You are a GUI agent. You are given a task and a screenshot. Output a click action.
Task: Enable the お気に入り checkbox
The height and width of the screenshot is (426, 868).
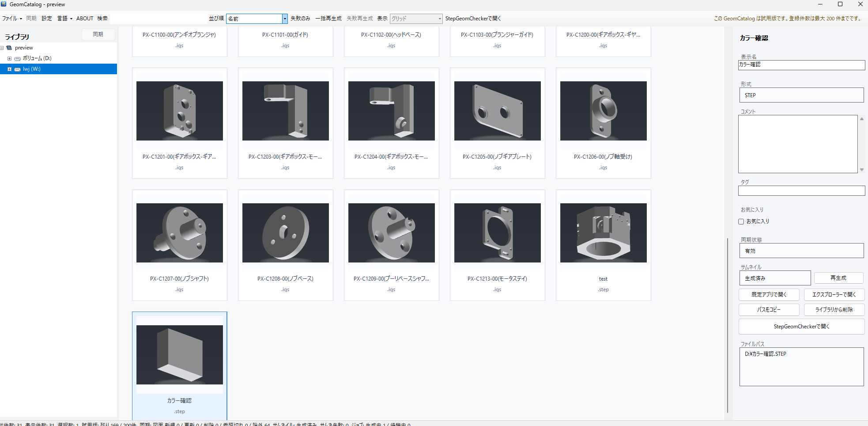741,221
